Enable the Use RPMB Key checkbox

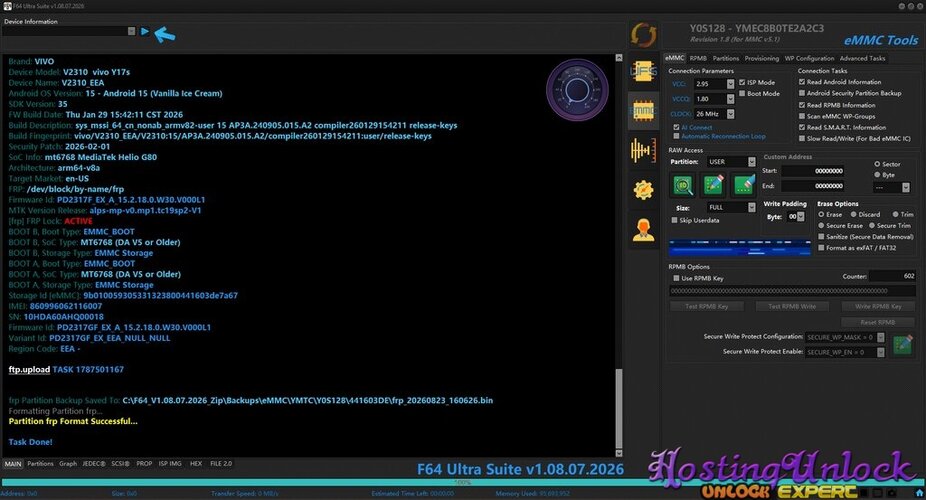pyautogui.click(x=676, y=278)
